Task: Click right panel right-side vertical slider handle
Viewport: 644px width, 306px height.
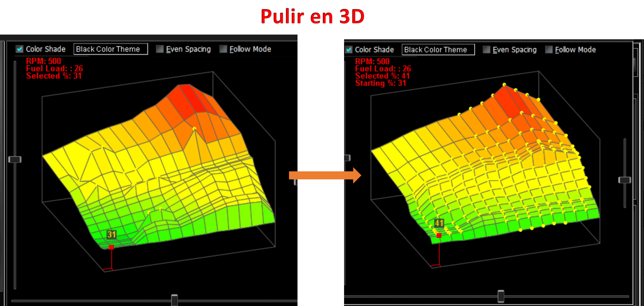Action: point(624,180)
